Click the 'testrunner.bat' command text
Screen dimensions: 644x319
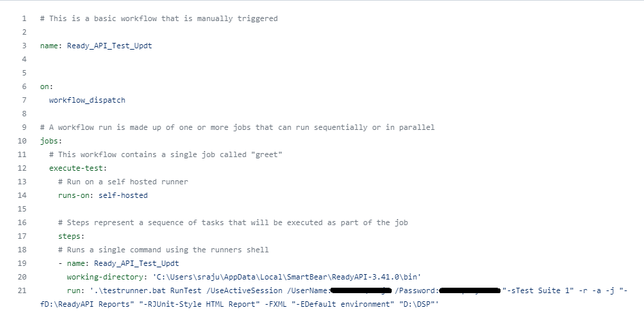click(x=131, y=290)
